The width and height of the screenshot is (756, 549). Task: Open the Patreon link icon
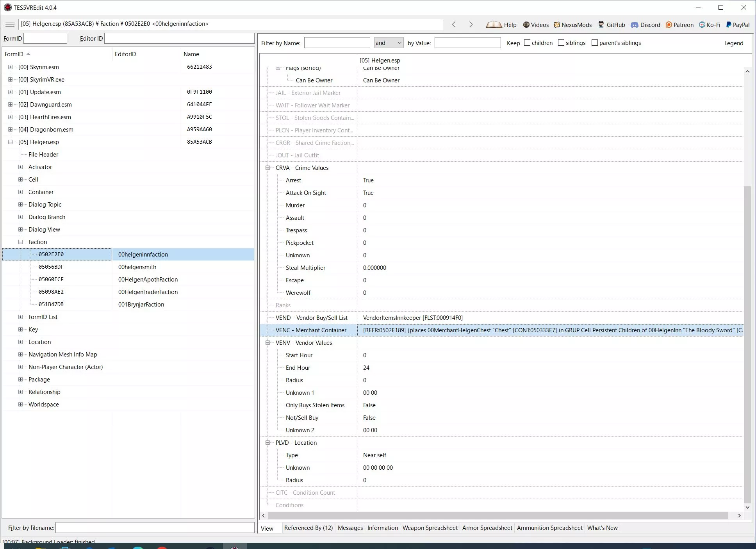tap(669, 25)
